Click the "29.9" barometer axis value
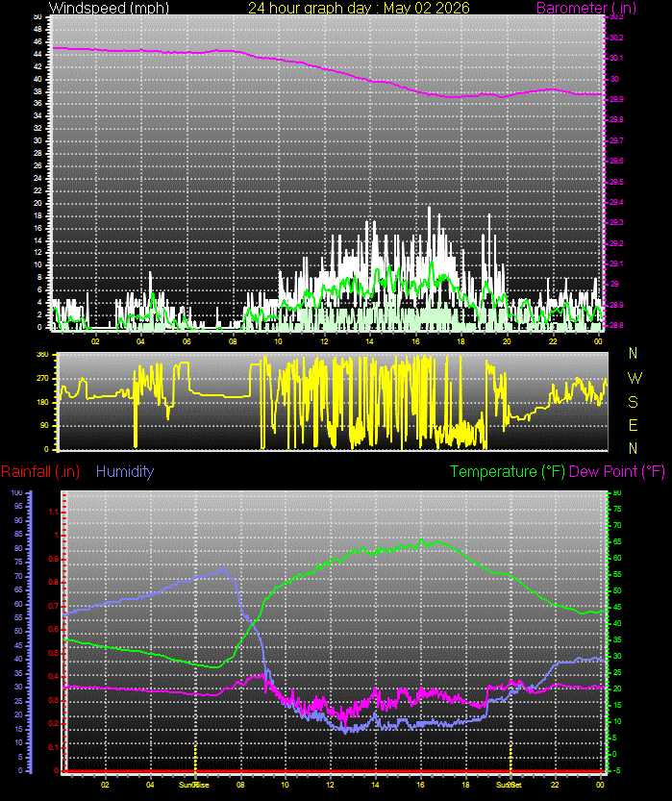672x801 pixels. pos(616,100)
